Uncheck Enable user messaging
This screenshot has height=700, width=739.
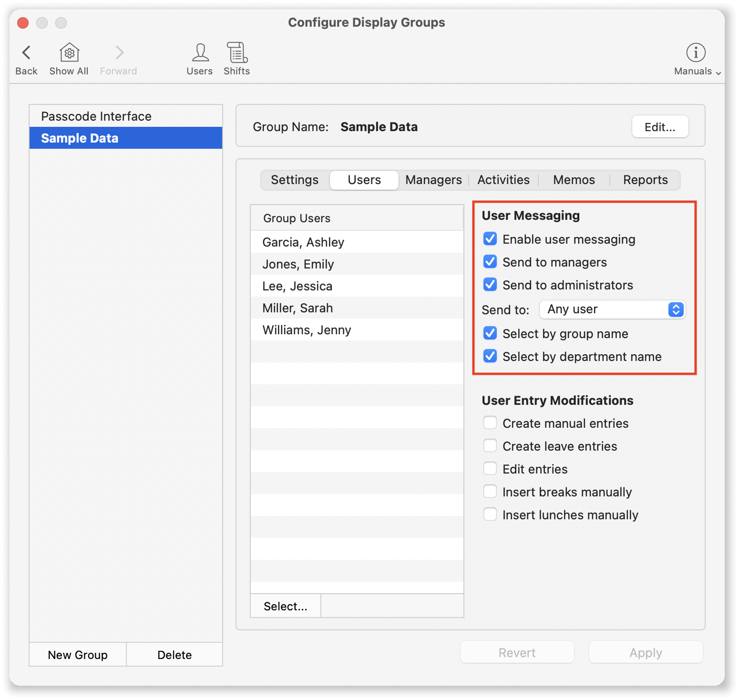click(490, 238)
